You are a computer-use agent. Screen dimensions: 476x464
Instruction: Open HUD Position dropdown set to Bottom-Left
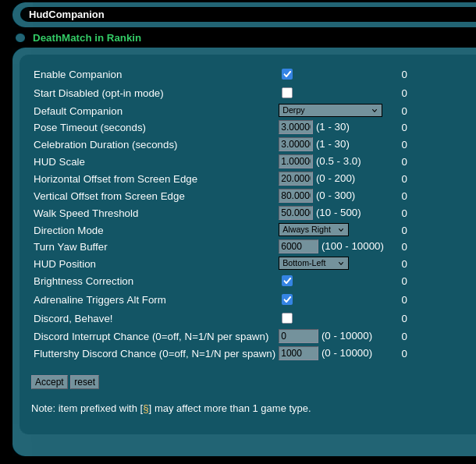[313, 263]
